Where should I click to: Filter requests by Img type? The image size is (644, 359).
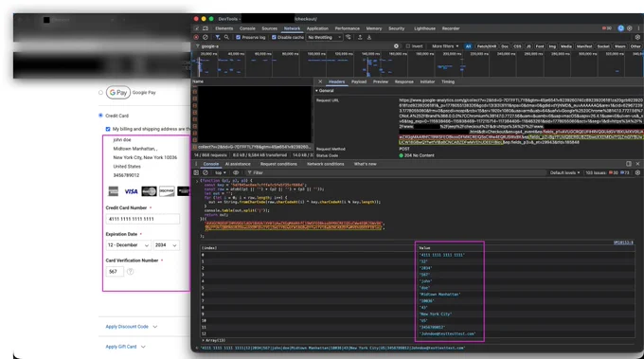point(552,46)
